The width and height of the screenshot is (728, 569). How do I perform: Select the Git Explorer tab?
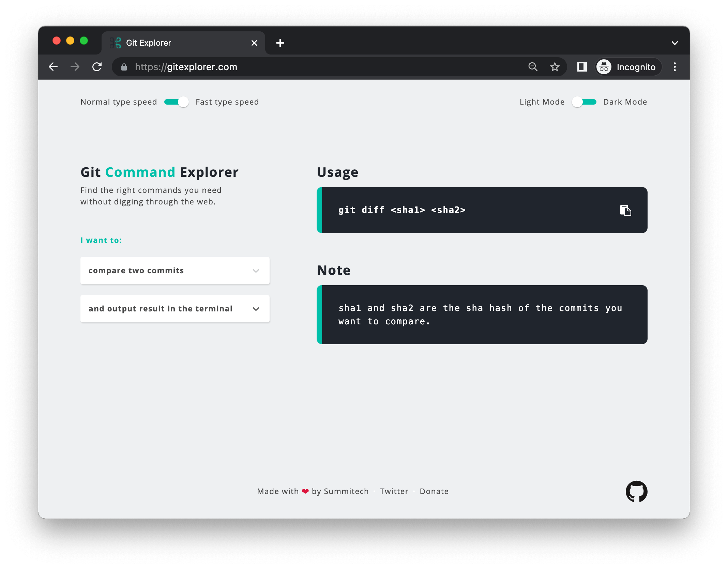pos(177,43)
